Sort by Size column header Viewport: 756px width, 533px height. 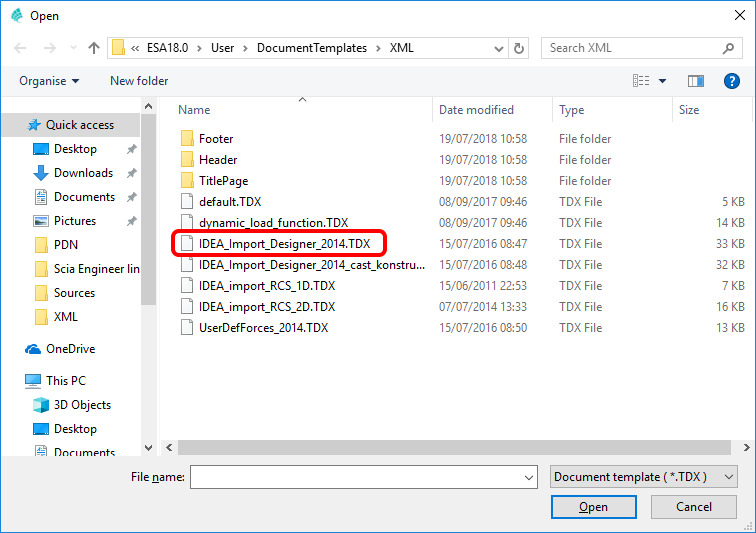point(689,110)
